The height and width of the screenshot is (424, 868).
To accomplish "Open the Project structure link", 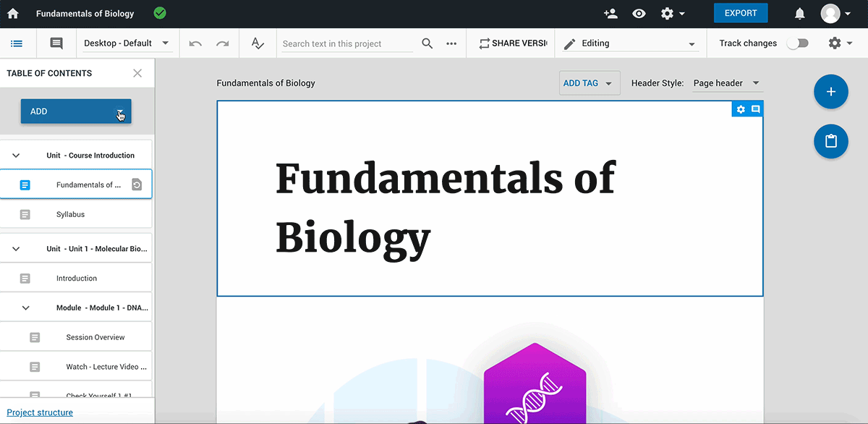I will 40,412.
